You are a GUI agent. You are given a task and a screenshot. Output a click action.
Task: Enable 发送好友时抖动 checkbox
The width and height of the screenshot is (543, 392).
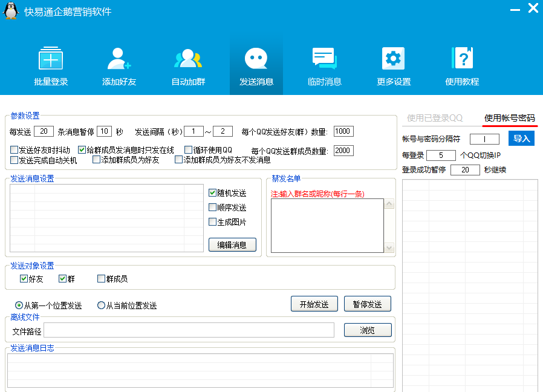(x=14, y=150)
